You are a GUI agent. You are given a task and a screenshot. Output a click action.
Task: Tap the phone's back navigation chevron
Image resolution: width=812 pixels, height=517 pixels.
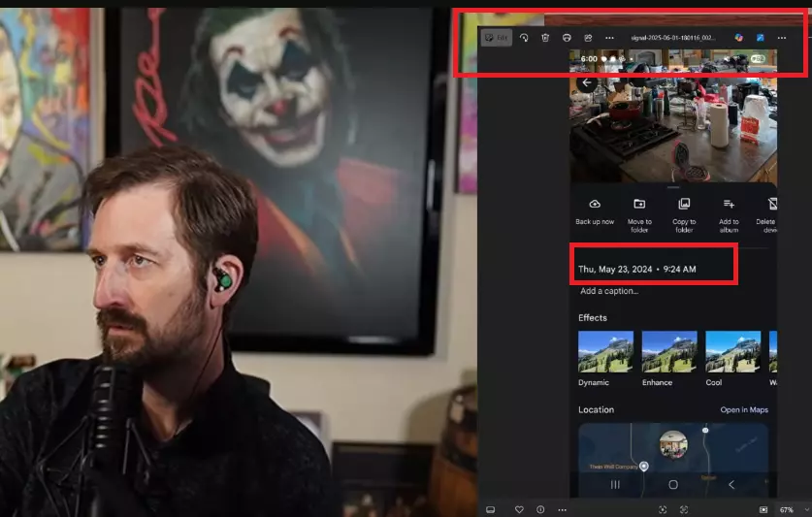[731, 484]
